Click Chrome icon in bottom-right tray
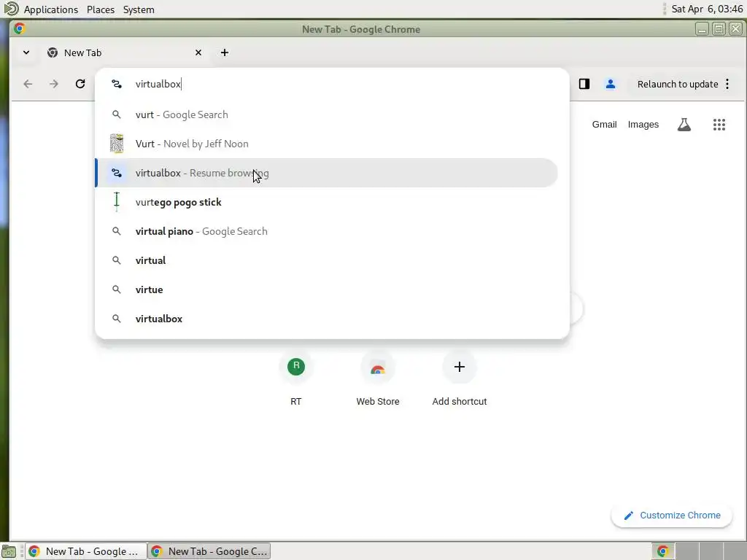This screenshot has height=560, width=747. [x=662, y=551]
